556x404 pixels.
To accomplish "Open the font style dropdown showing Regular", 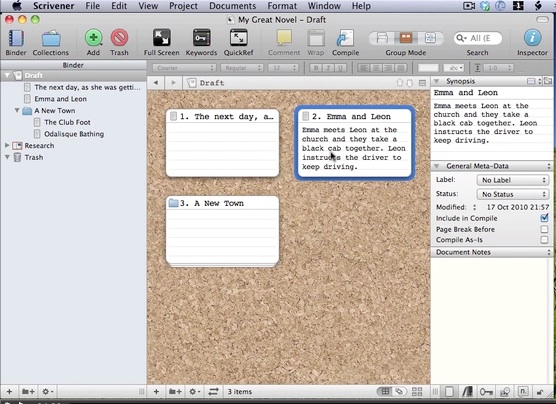I will [242, 68].
